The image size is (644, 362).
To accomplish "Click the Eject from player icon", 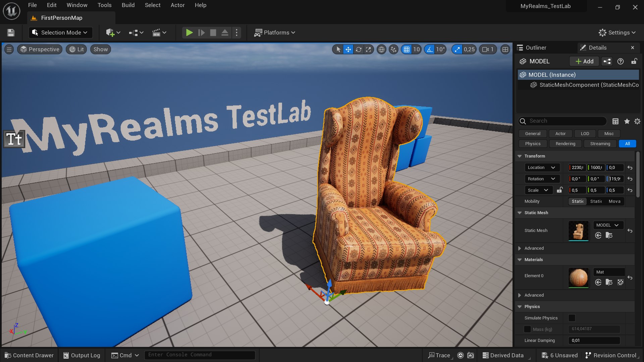I will tap(225, 33).
